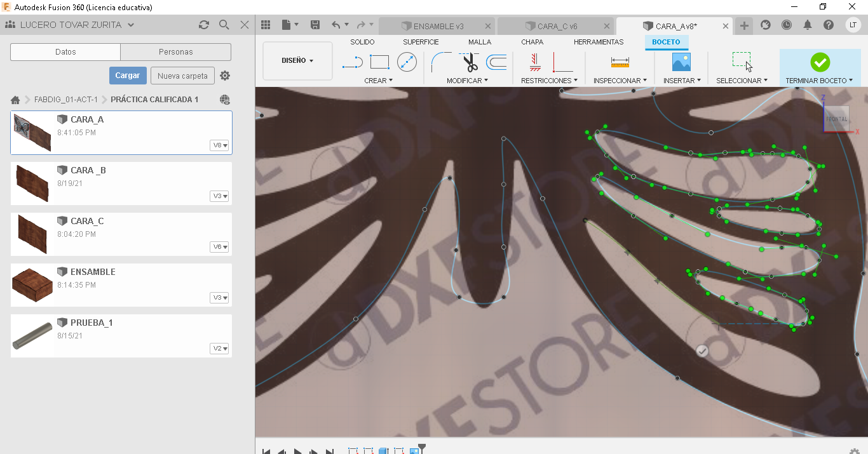Select the Line sketch tool

tap(353, 62)
